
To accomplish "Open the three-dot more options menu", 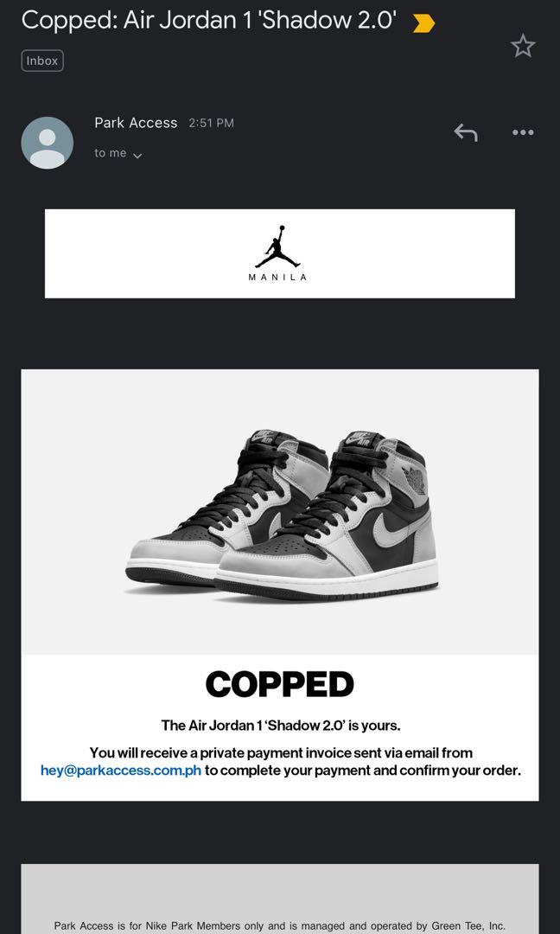I will coord(523,132).
